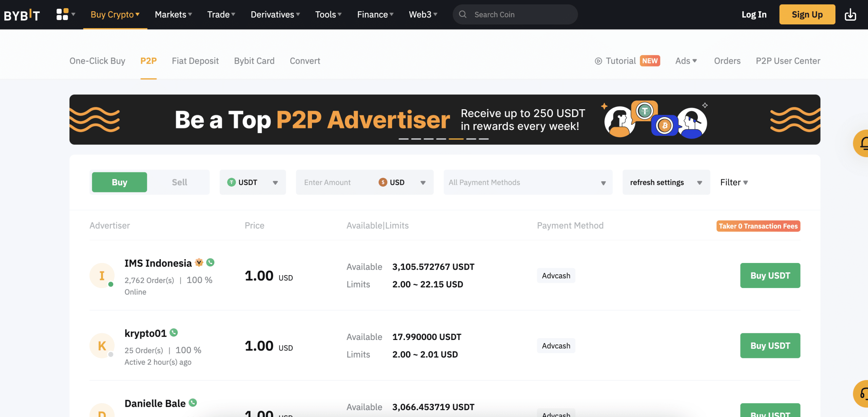The width and height of the screenshot is (868, 417).
Task: Open P2P User Center
Action: (788, 61)
